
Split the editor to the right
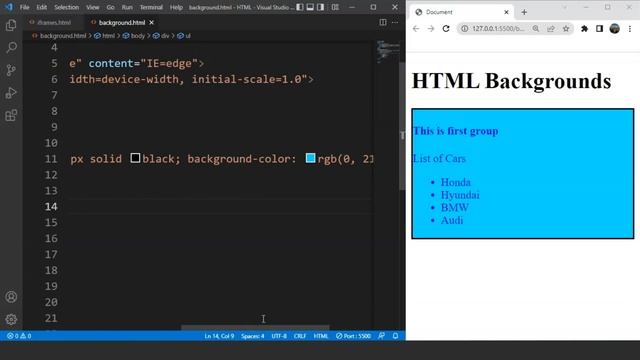(383, 22)
